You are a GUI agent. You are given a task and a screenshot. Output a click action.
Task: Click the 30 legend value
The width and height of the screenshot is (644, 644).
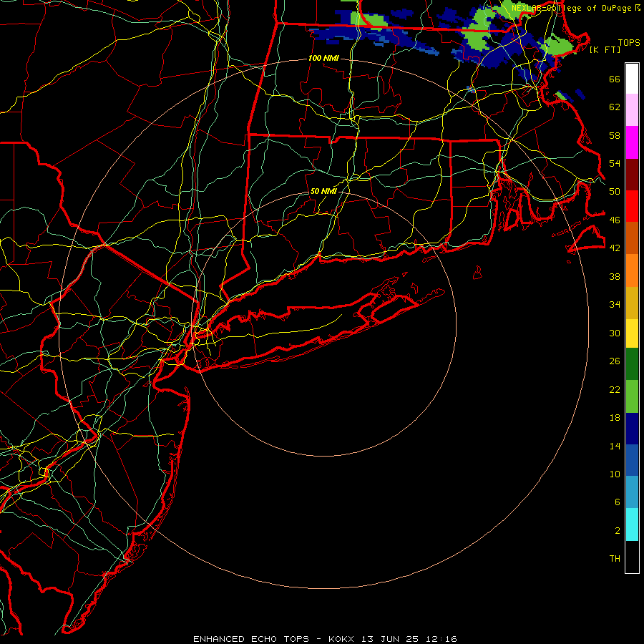click(615, 333)
